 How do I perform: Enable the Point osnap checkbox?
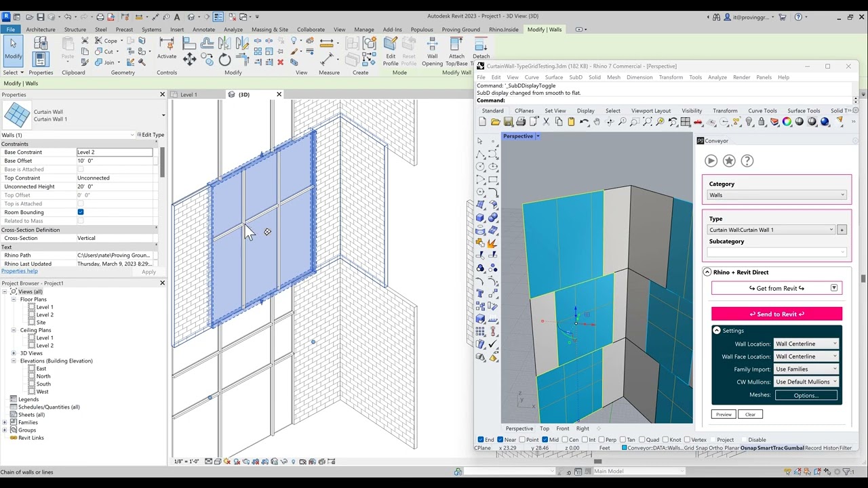point(523,440)
